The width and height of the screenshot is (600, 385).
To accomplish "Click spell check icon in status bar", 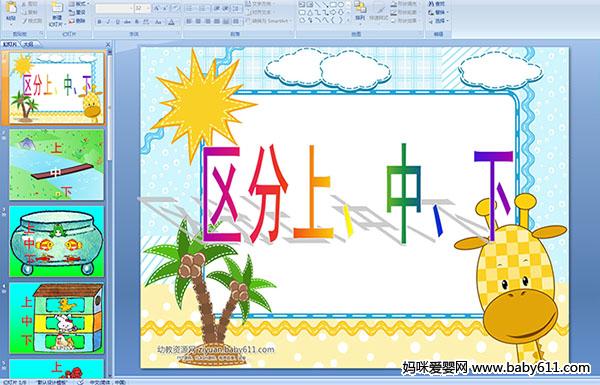I will tap(80, 382).
